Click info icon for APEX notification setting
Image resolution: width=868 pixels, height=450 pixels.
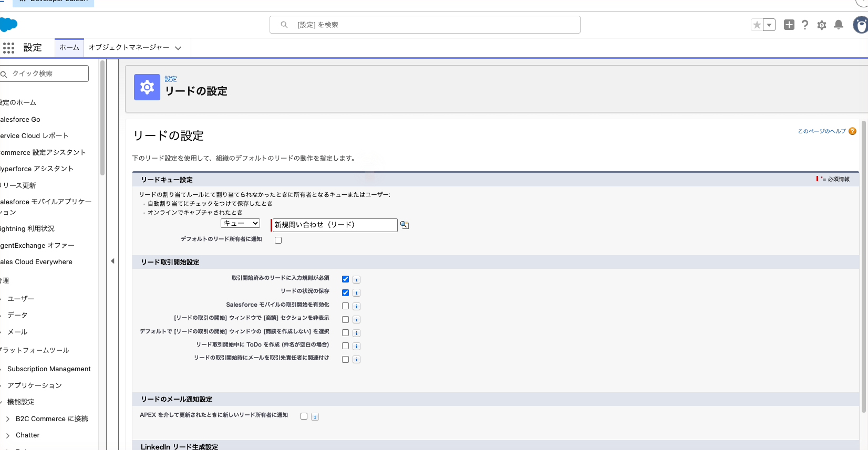tap(315, 417)
